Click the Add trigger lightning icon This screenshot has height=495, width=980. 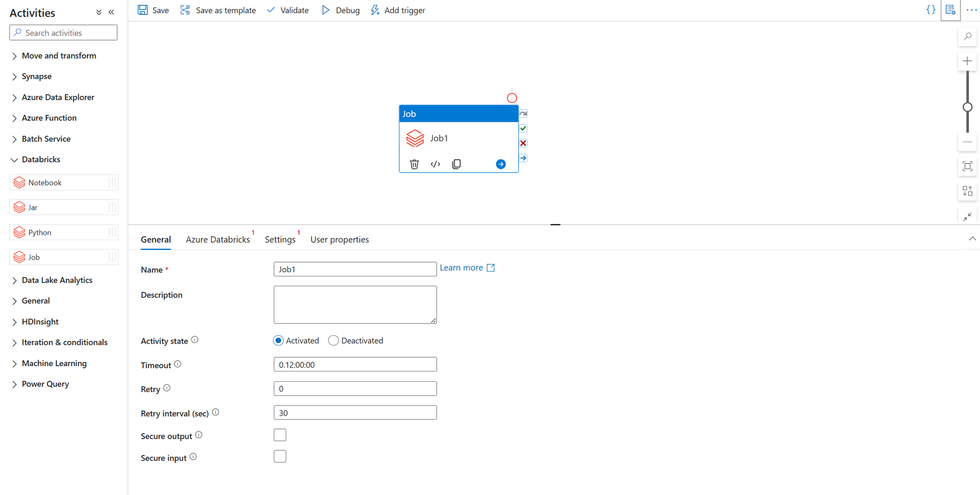pyautogui.click(x=375, y=10)
